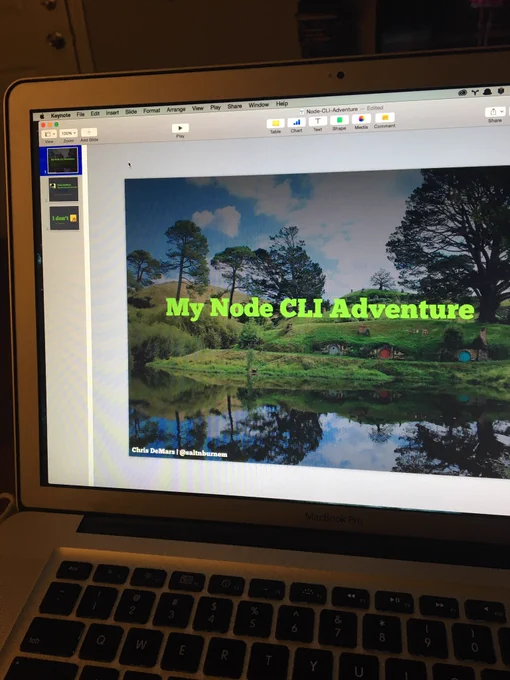Open the Arrange menu
Screen dimensions: 510x680
click(x=176, y=110)
